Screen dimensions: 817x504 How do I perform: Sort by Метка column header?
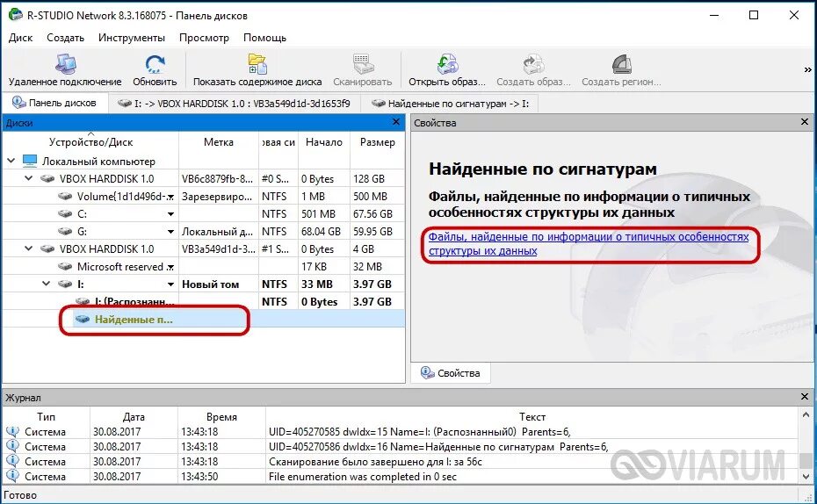[219, 142]
